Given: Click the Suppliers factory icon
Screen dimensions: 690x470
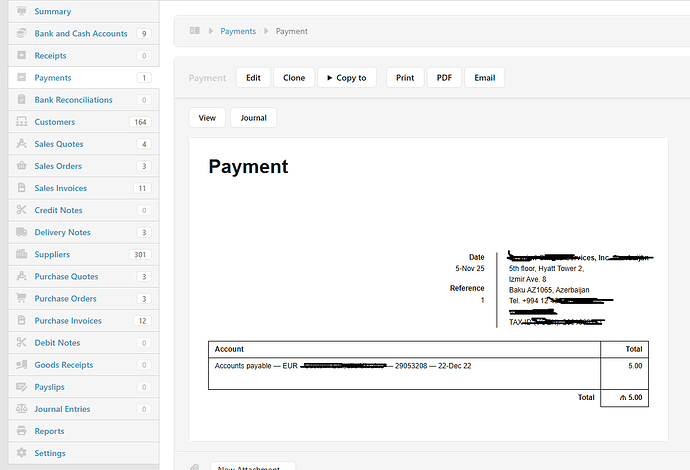Looking at the screenshot, I should pos(21,254).
